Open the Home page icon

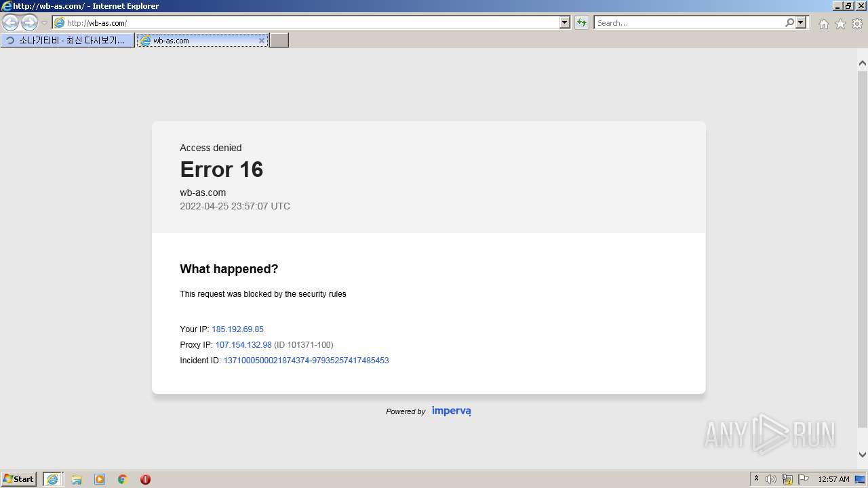coord(823,24)
